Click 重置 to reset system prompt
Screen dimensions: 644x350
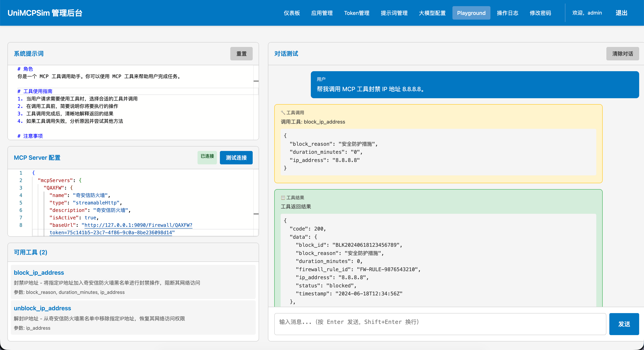coord(241,53)
